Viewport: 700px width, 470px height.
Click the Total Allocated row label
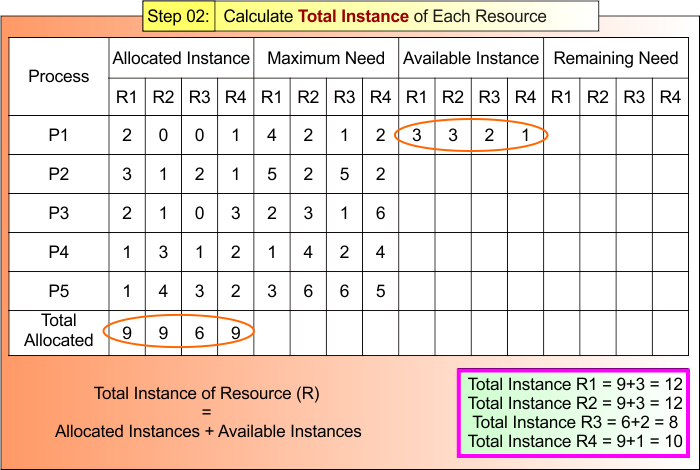pos(58,330)
